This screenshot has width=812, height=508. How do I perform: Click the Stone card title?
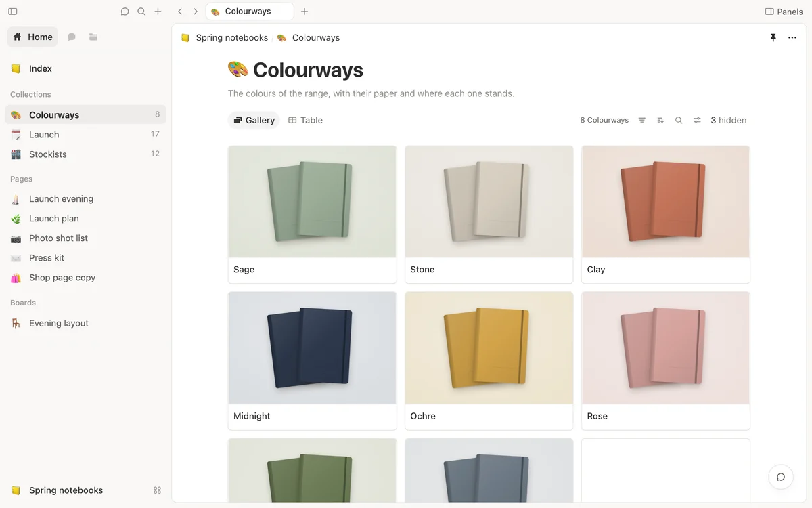tap(422, 270)
